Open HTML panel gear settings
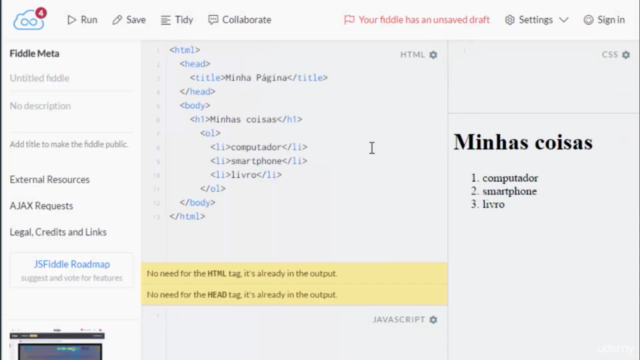 433,55
